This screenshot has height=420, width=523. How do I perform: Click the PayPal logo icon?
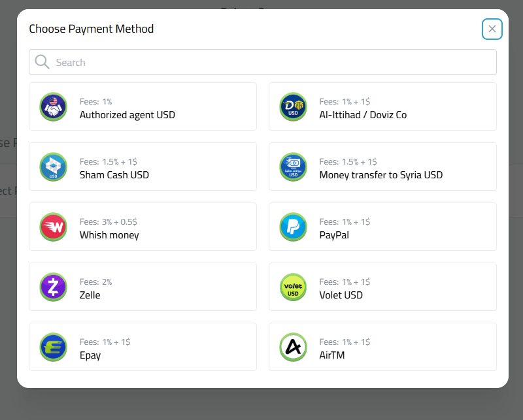tap(293, 227)
